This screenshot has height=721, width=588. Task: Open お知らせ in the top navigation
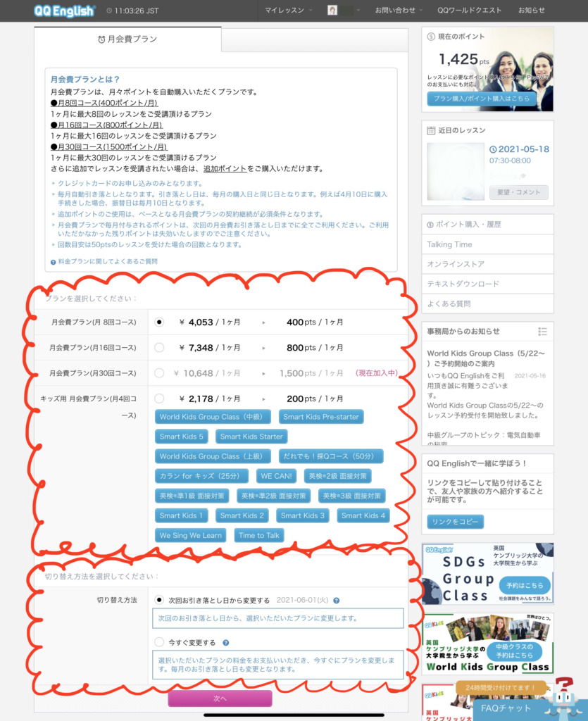coord(532,10)
